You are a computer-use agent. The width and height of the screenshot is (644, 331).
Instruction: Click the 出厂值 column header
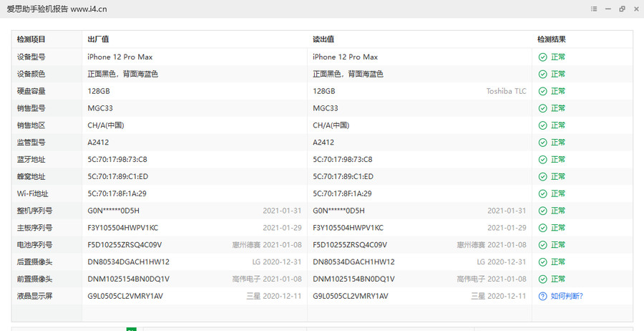point(98,39)
